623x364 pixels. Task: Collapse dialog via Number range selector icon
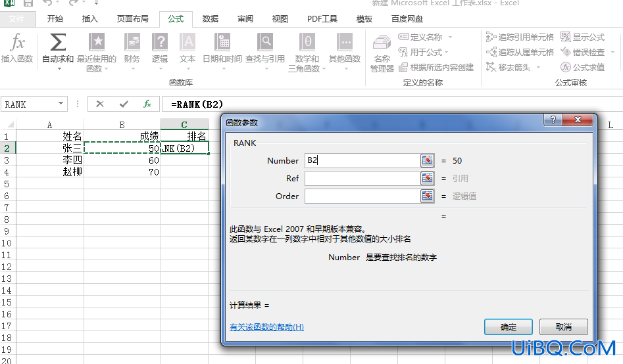(427, 160)
